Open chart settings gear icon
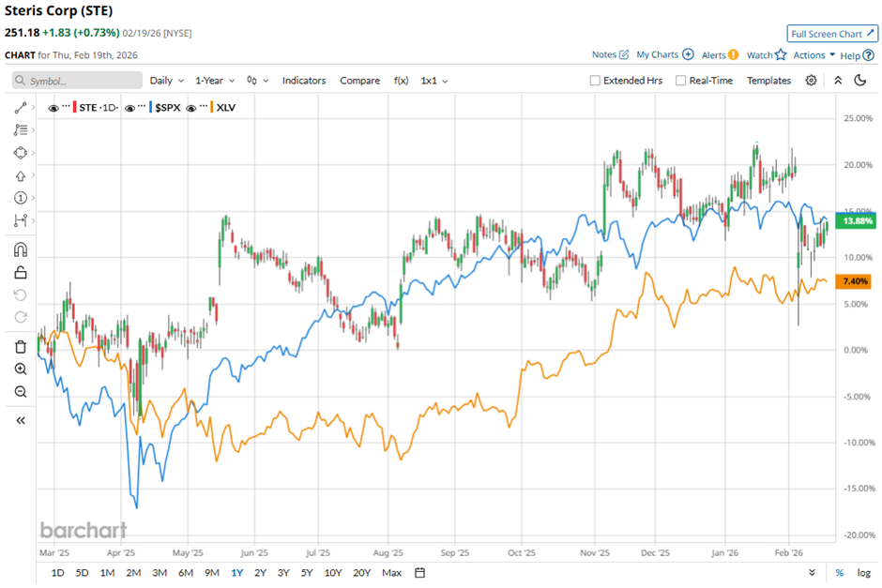Viewport: 882px width, 588px height. coord(811,81)
